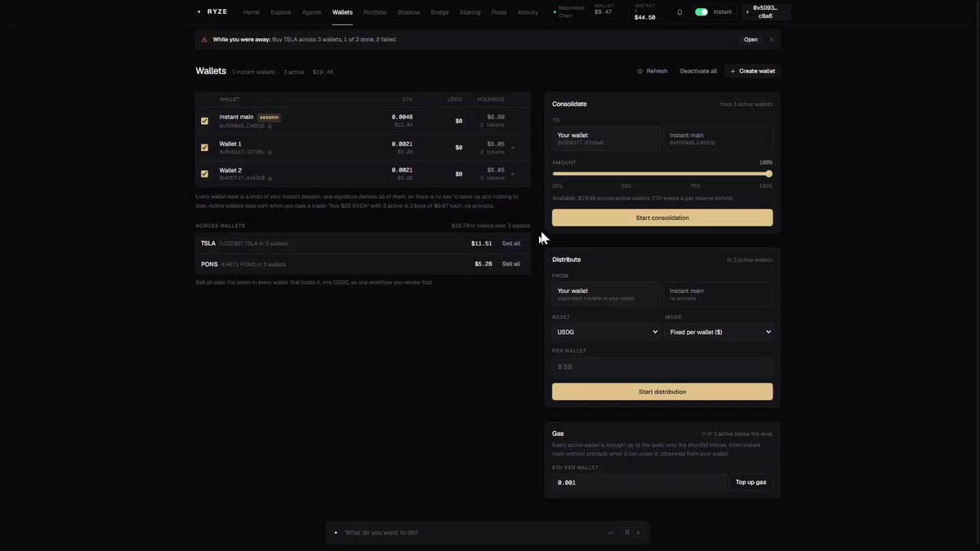Image resolution: width=980 pixels, height=551 pixels.
Task: Remove Wallet 1 with its X icon
Action: [x=512, y=148]
